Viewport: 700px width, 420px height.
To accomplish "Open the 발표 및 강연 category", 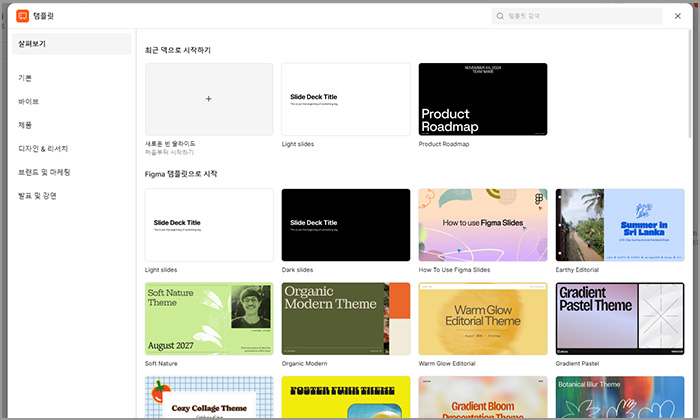I will coord(37,196).
